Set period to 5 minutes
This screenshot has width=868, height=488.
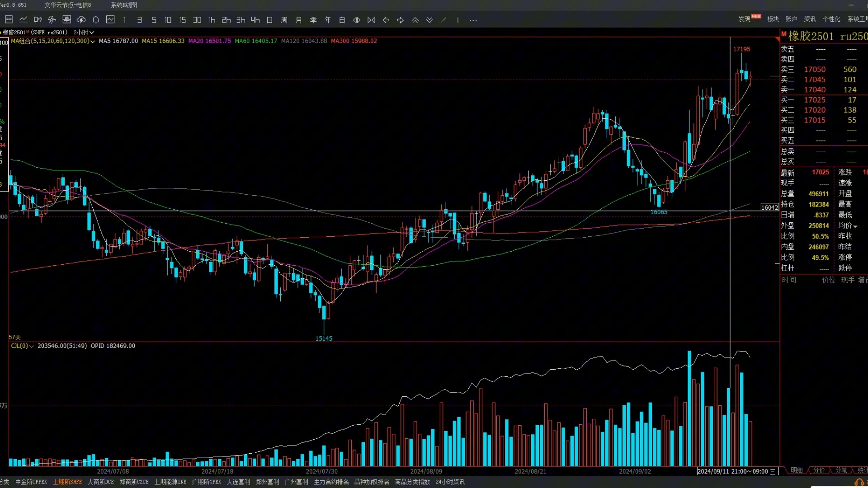(x=154, y=20)
